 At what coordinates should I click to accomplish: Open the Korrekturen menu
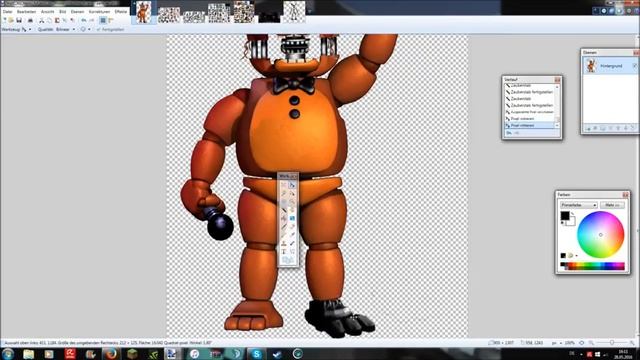pos(99,12)
